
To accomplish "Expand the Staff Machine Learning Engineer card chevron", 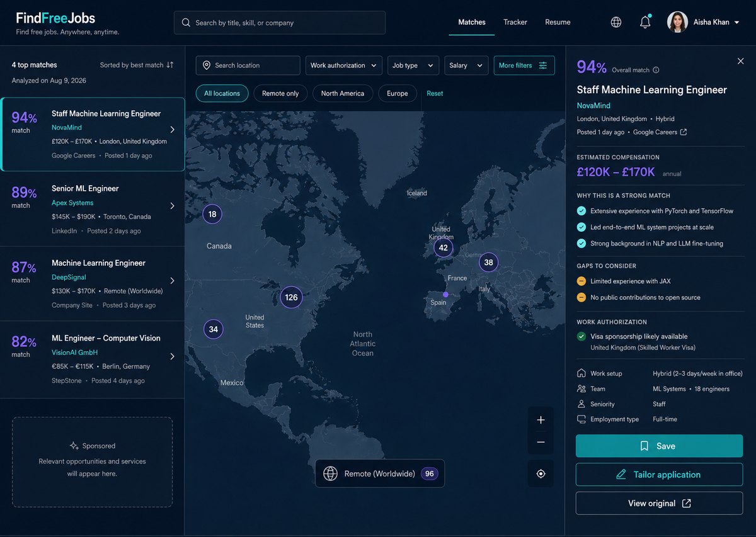I will pyautogui.click(x=173, y=130).
